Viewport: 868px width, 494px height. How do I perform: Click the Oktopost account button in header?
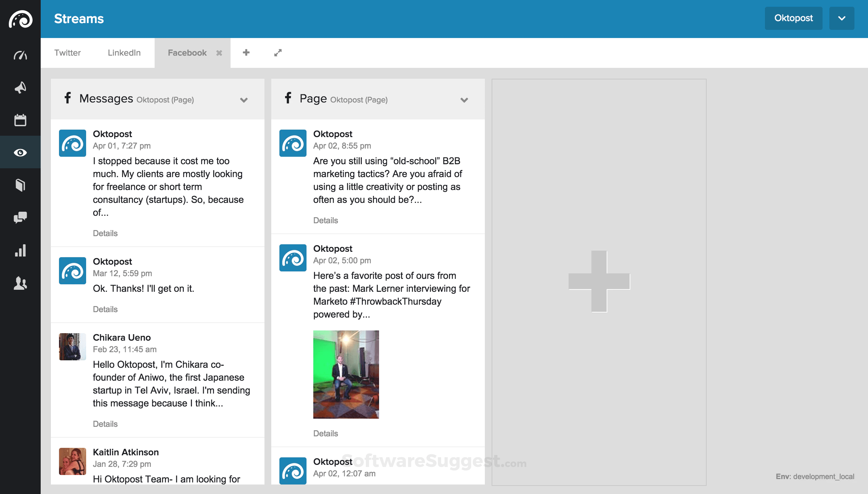point(793,18)
